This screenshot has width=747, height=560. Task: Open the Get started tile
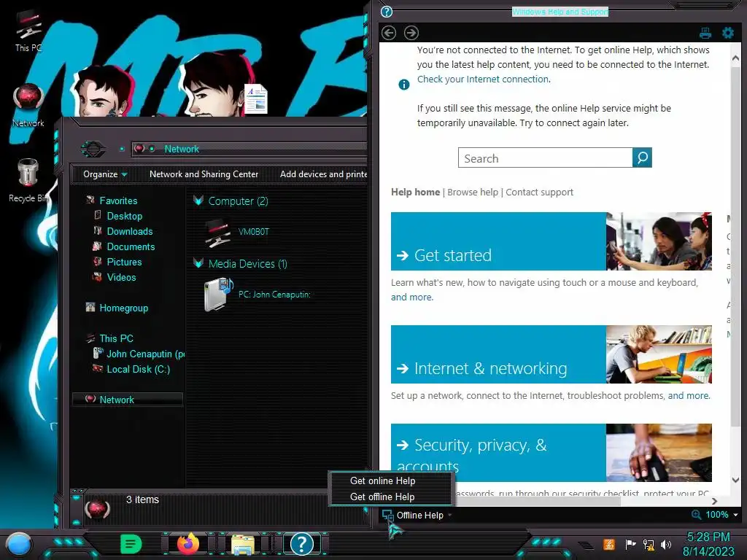(x=498, y=241)
